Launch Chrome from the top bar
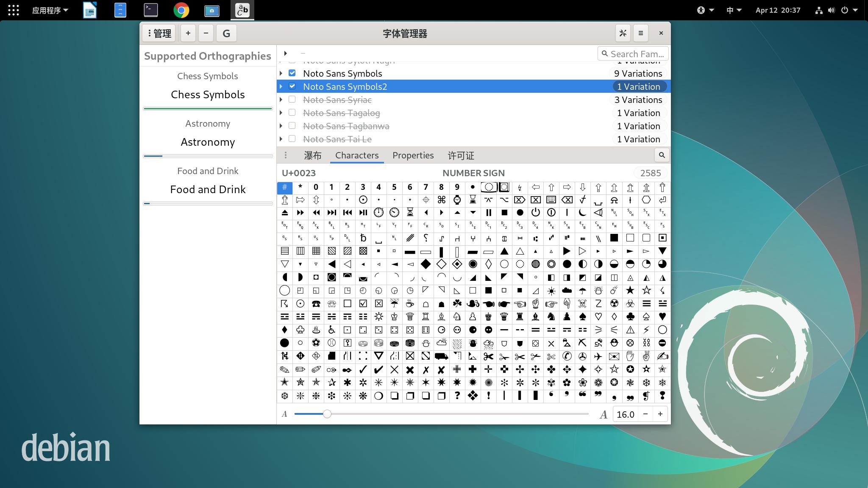 [181, 10]
